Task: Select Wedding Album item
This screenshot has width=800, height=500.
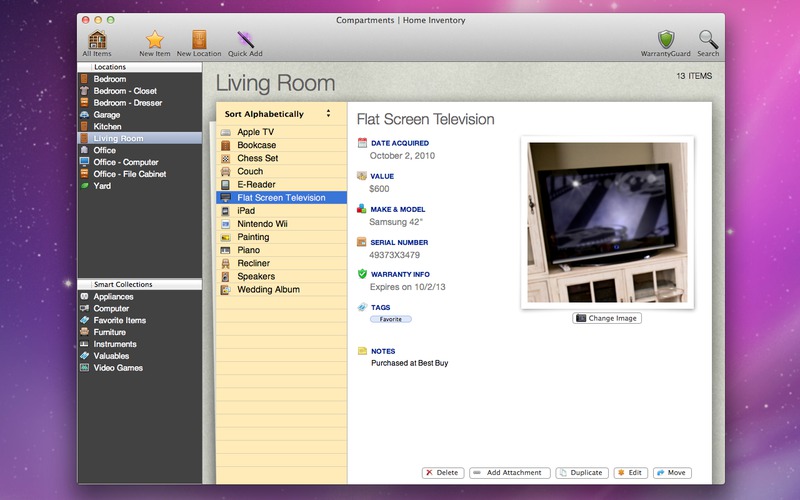Action: click(x=282, y=290)
